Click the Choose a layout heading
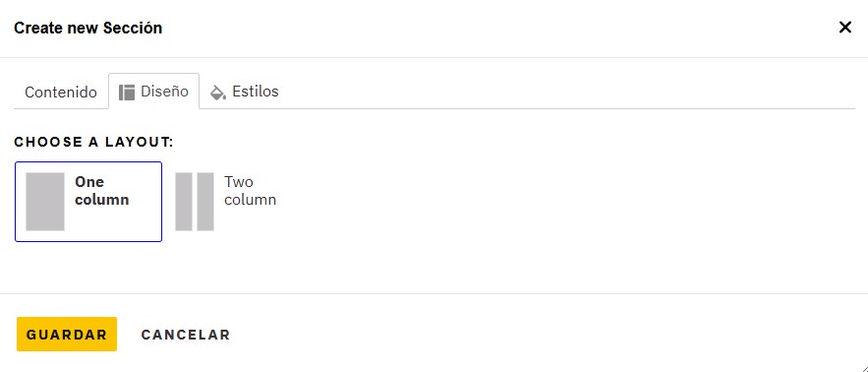Screen dimensions: 868x372 pos(93,142)
